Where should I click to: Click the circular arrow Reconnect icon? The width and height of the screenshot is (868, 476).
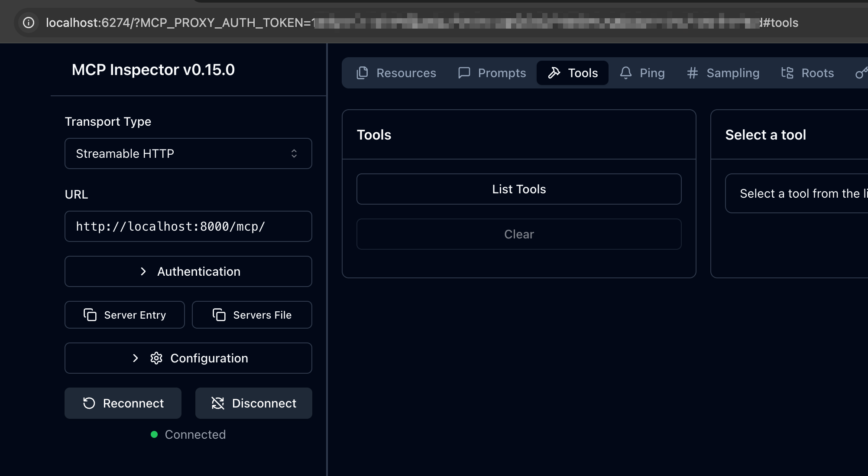click(89, 403)
